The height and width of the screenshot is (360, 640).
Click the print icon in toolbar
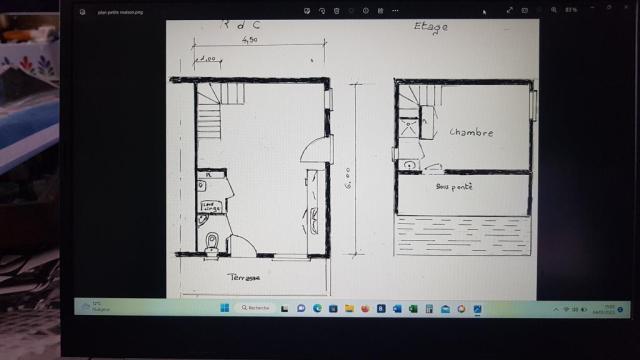(x=380, y=11)
